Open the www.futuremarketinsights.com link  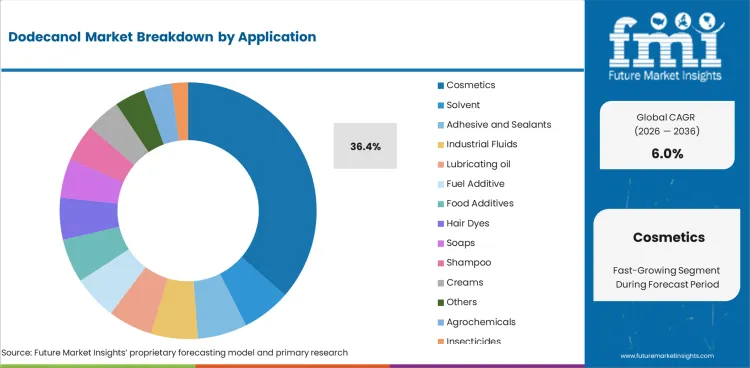pos(667,356)
